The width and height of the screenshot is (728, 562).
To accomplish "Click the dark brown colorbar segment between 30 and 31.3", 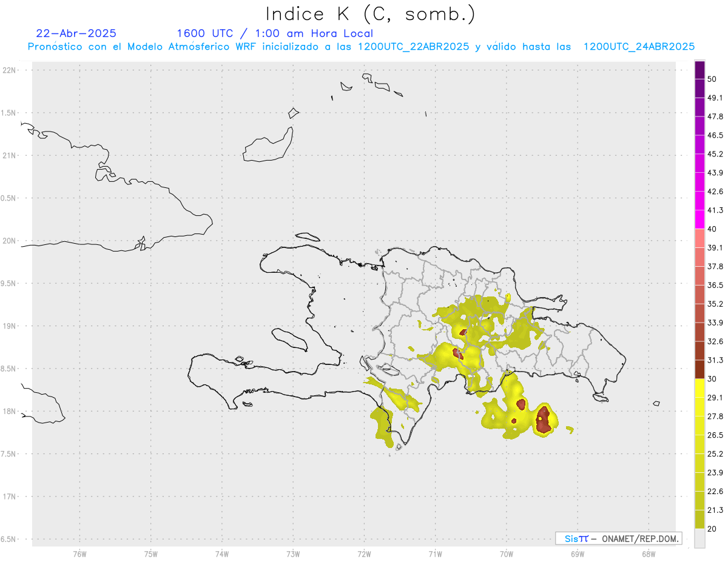I will [x=699, y=369].
